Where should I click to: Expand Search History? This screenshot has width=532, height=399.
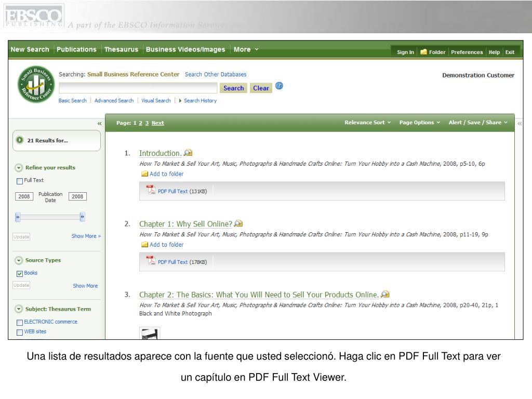198,100
